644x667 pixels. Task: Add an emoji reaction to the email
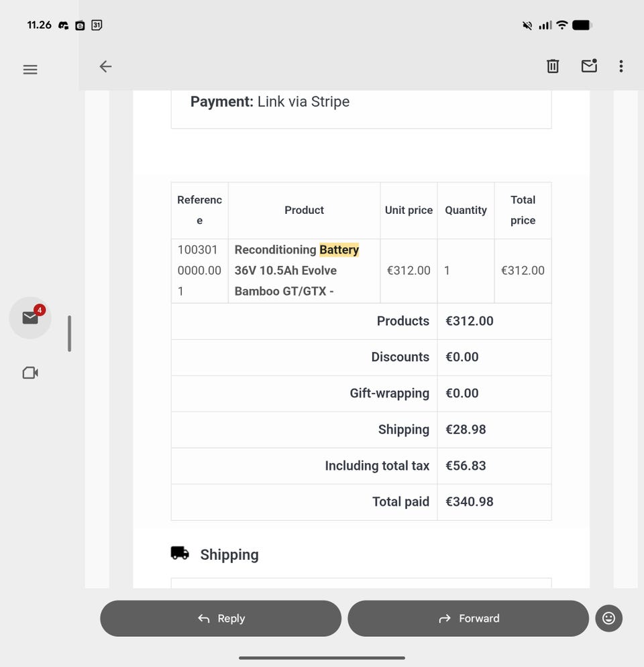coord(608,618)
